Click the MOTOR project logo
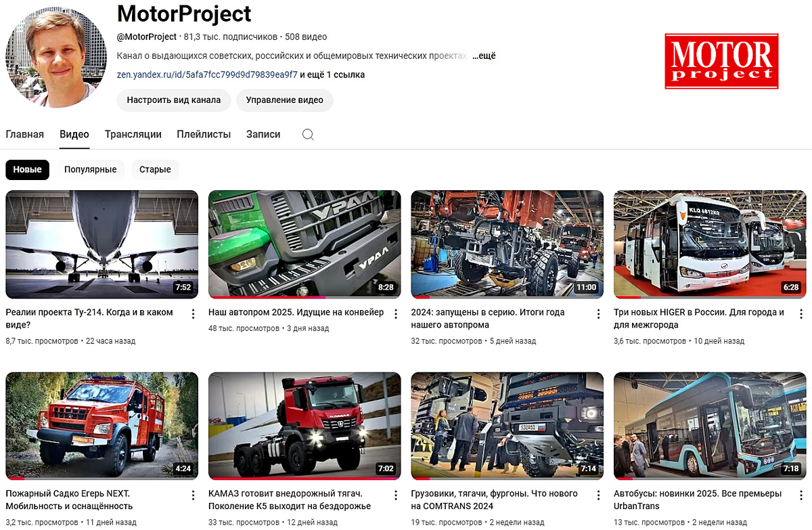The image size is (812, 530). [721, 62]
